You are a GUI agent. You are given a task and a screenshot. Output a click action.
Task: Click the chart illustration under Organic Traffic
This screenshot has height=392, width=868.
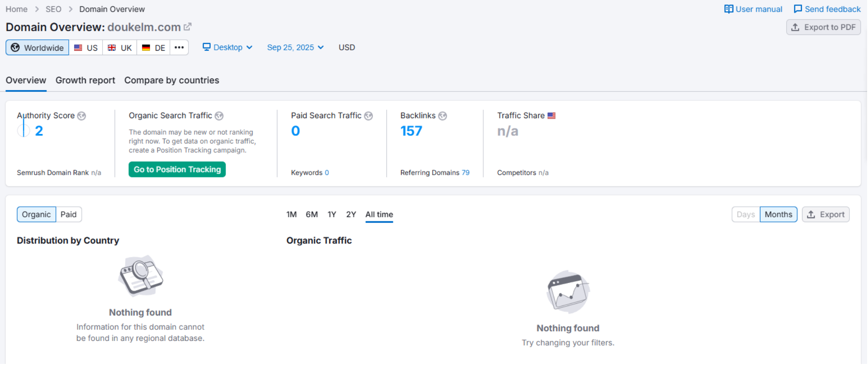[568, 292]
